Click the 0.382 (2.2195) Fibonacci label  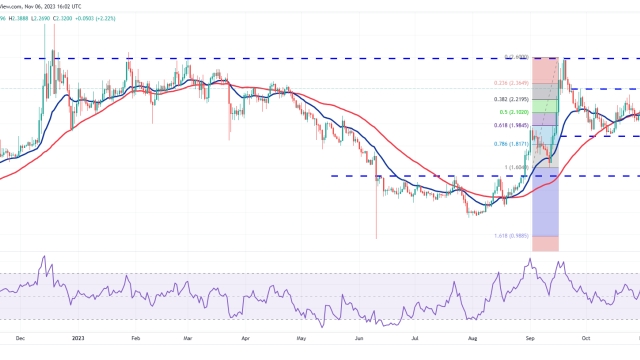(511, 99)
